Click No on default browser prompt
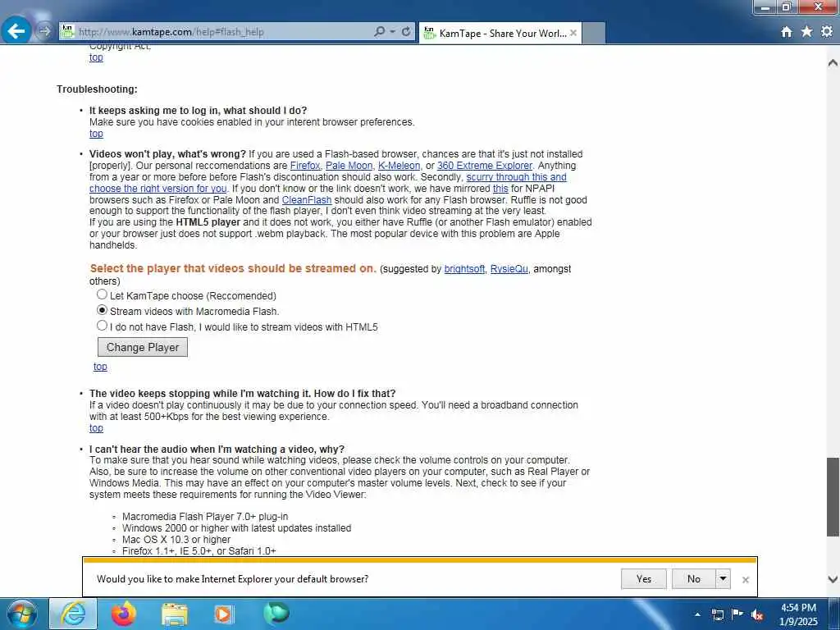 [694, 578]
